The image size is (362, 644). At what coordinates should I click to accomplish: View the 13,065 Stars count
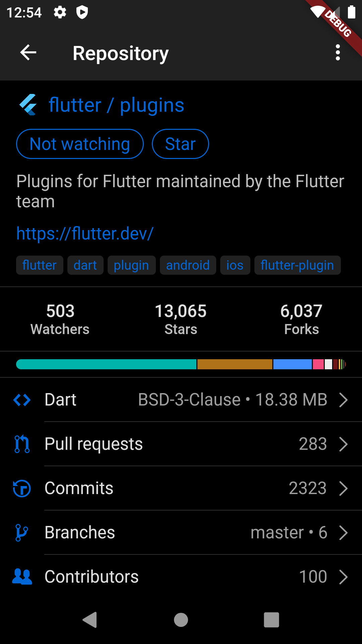tap(181, 319)
